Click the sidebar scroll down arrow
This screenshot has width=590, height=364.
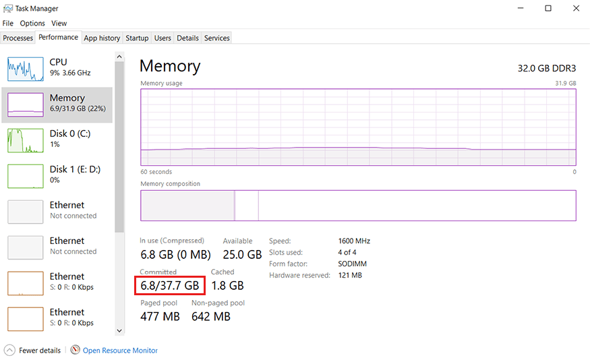pyautogui.click(x=119, y=330)
